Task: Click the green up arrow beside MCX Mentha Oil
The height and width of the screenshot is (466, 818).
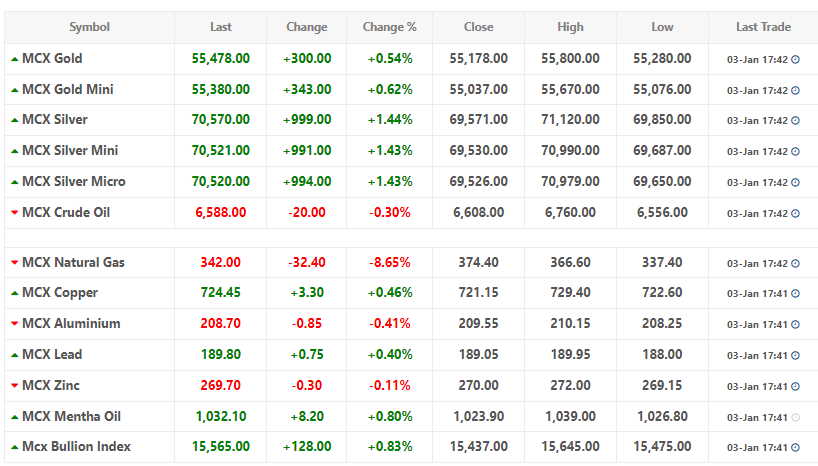Action: (x=15, y=417)
